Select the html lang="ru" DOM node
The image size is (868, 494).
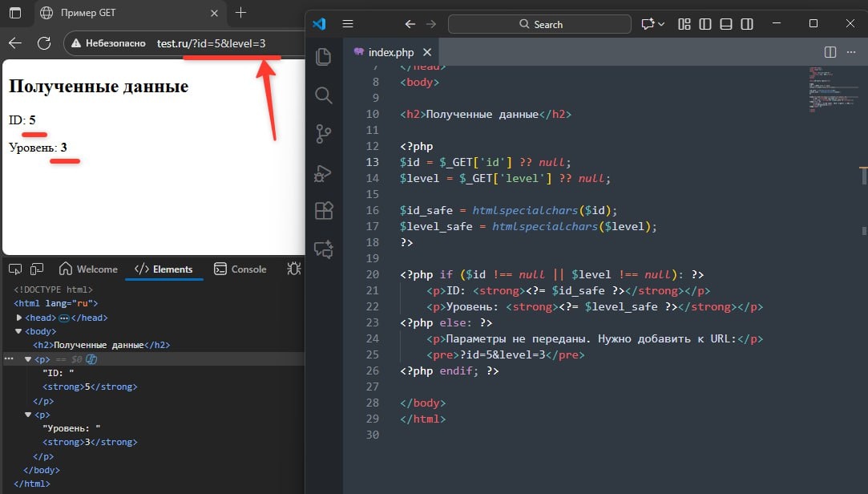coord(55,303)
